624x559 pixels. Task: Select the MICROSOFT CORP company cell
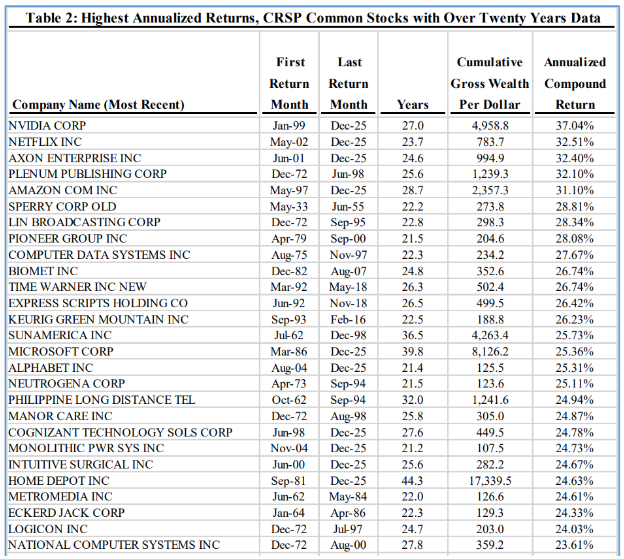pyautogui.click(x=61, y=352)
